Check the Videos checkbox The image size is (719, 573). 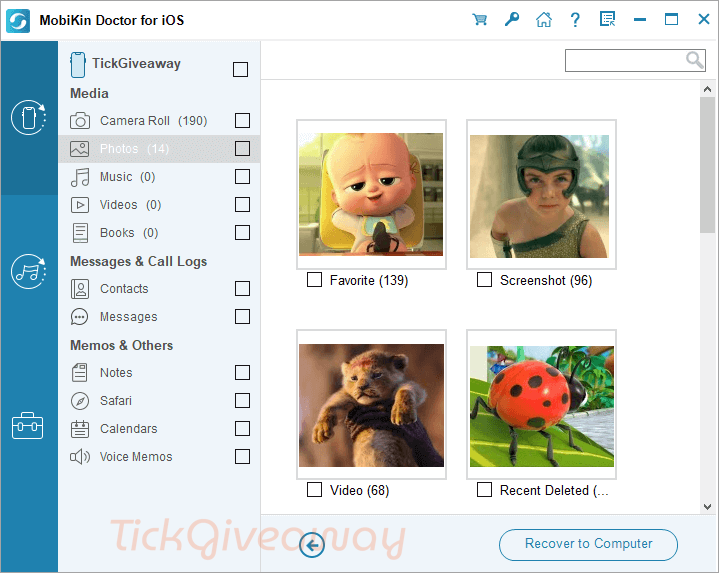[x=242, y=204]
